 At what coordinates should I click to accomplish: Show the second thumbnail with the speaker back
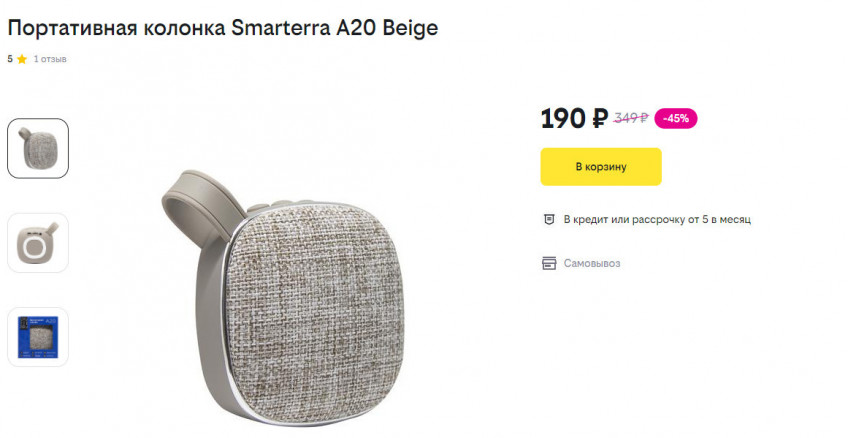[38, 243]
